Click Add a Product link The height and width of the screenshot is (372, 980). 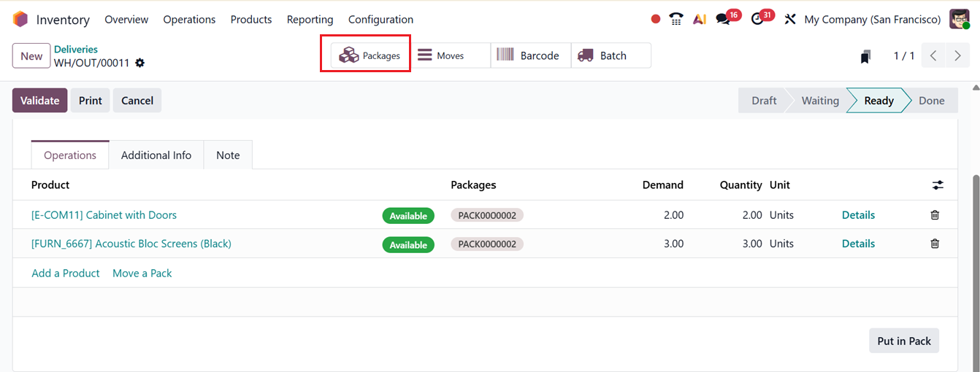pyautogui.click(x=66, y=273)
